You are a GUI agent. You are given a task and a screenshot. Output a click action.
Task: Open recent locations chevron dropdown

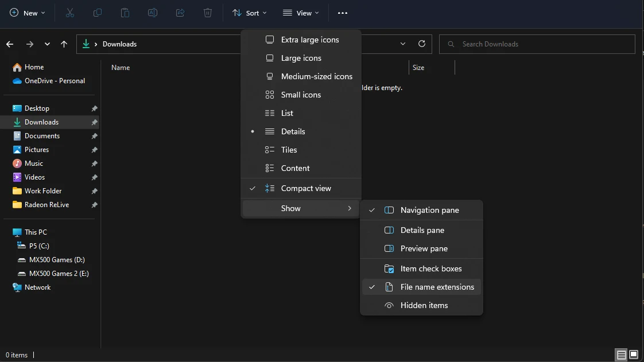[47, 44]
